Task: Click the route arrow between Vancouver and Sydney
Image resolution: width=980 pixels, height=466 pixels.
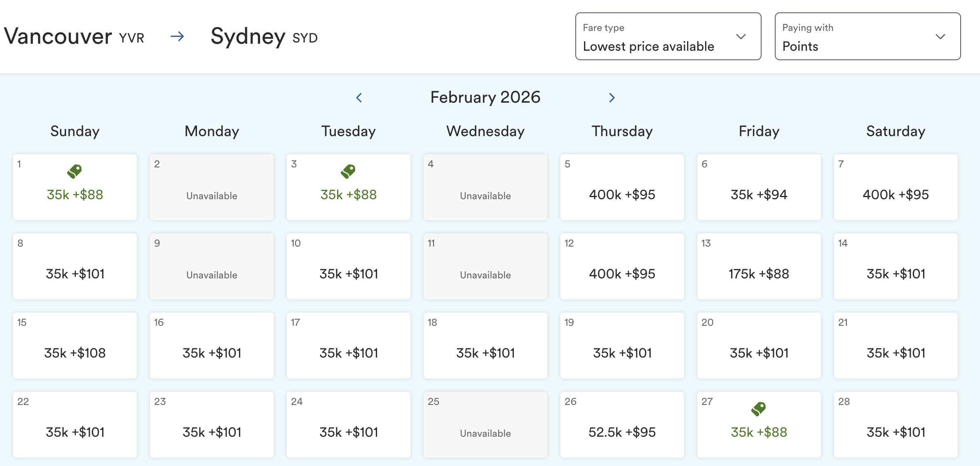Action: click(x=177, y=37)
